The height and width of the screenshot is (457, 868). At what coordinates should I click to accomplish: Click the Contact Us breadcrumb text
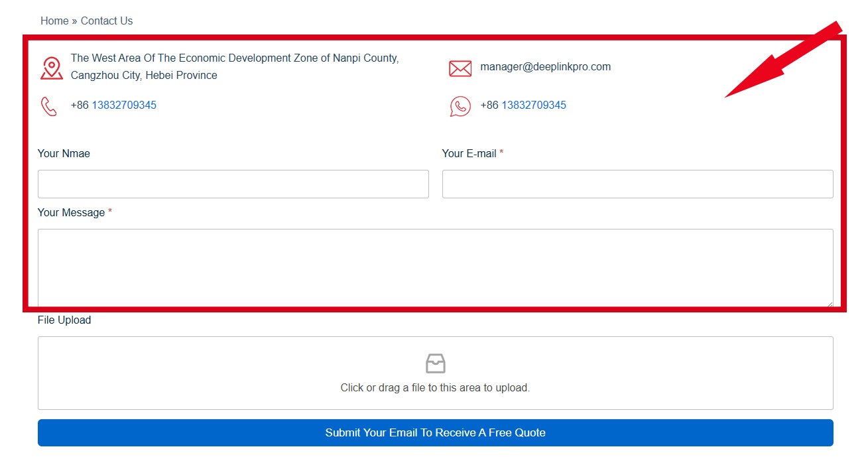(x=107, y=21)
